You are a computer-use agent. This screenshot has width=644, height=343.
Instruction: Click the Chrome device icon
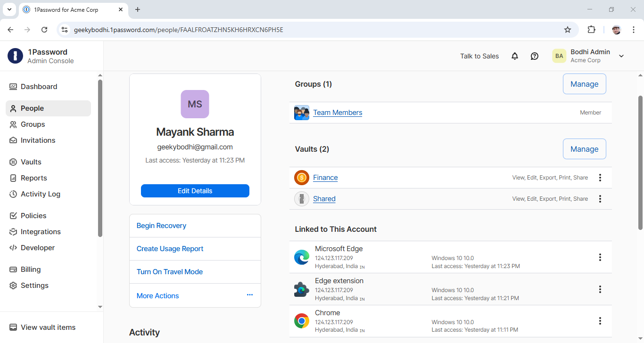(x=302, y=321)
